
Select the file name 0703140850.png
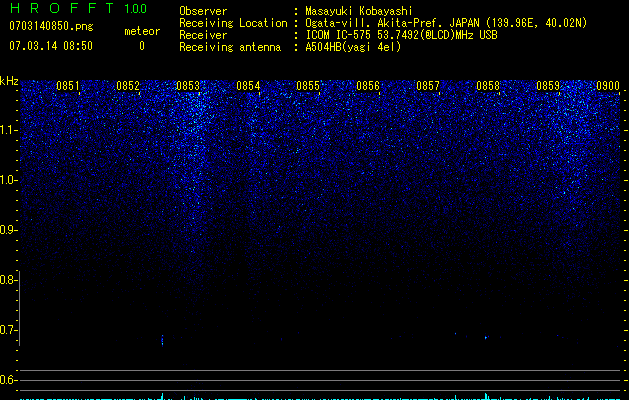tap(51, 26)
